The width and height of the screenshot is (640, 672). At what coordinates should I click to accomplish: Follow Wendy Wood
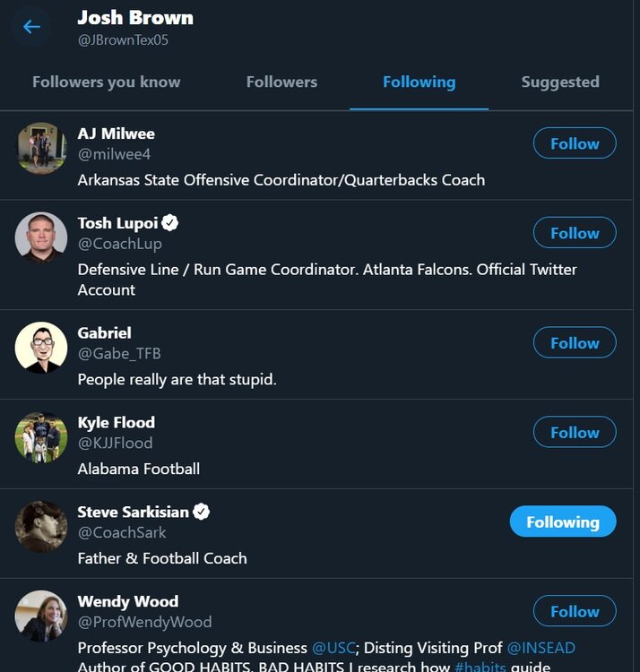coord(575,612)
